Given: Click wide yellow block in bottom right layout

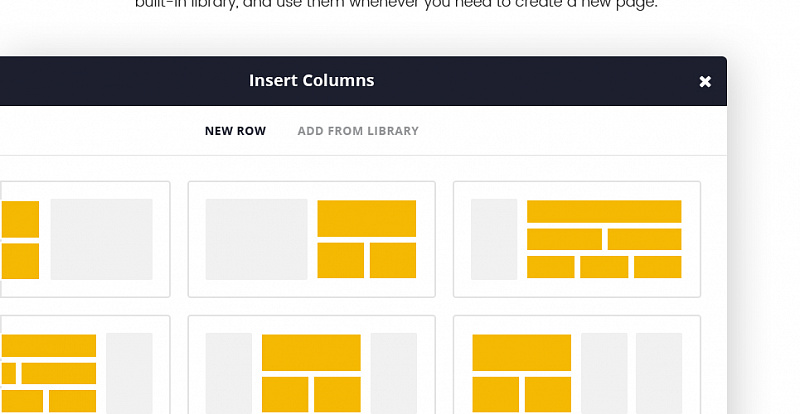Looking at the screenshot, I should pyautogui.click(x=521, y=352).
